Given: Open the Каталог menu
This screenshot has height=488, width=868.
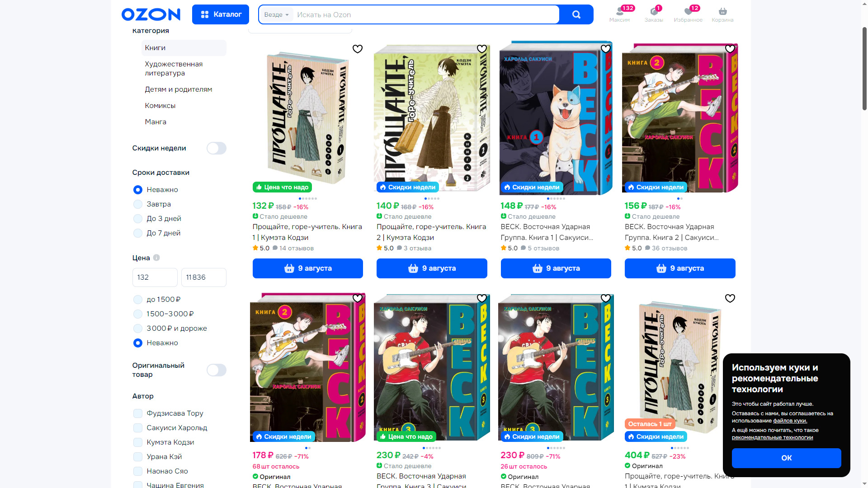Looking at the screenshot, I should 221,14.
